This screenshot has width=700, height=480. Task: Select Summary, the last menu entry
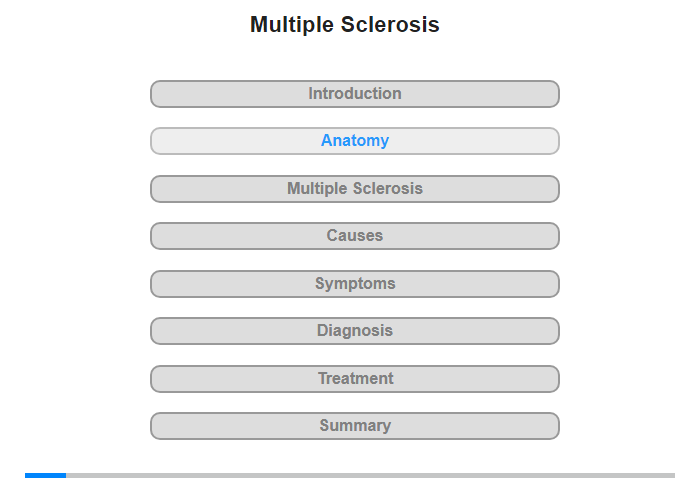click(x=354, y=426)
